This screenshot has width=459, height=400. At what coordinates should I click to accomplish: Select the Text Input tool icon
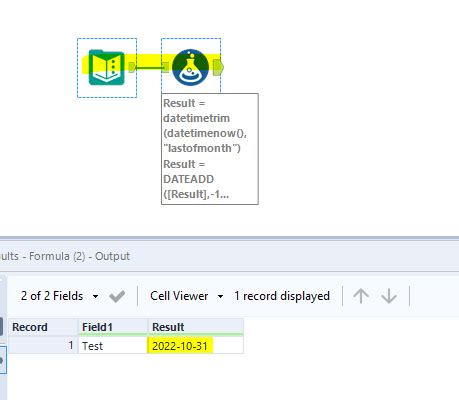coord(107,67)
